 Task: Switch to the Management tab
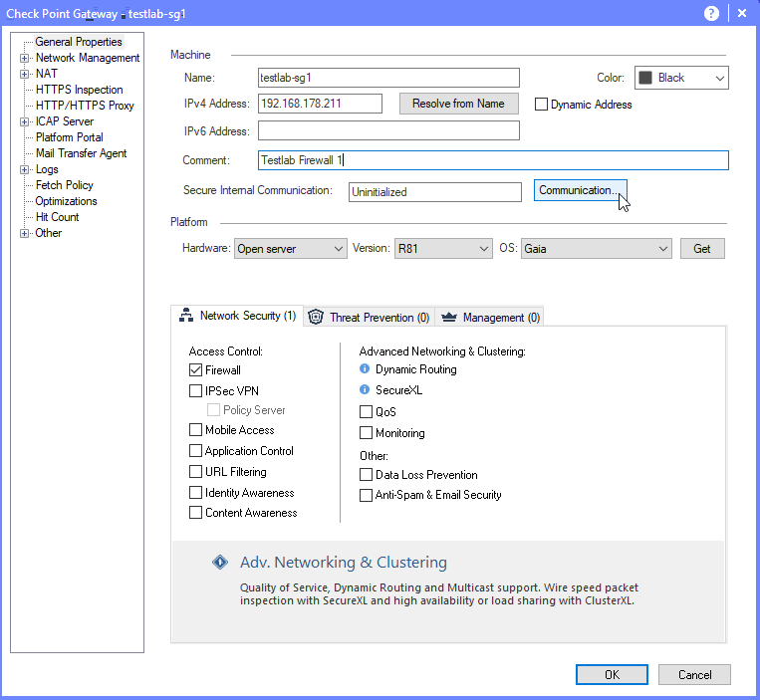pos(489,318)
